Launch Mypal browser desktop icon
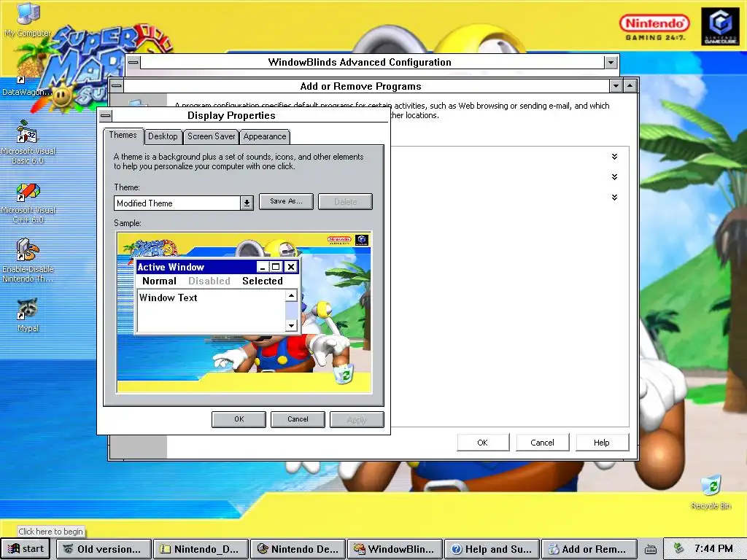 click(28, 315)
